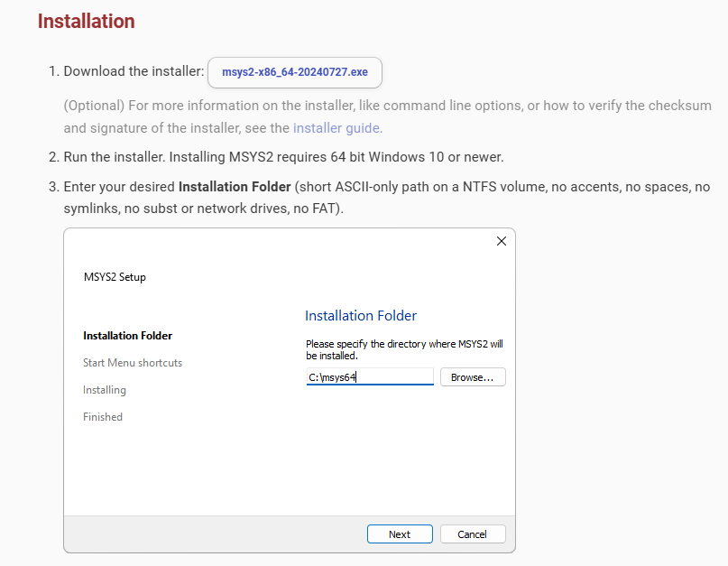Click the 'Please specify the directory' description
Screen dimensions: 728x566
click(404, 349)
